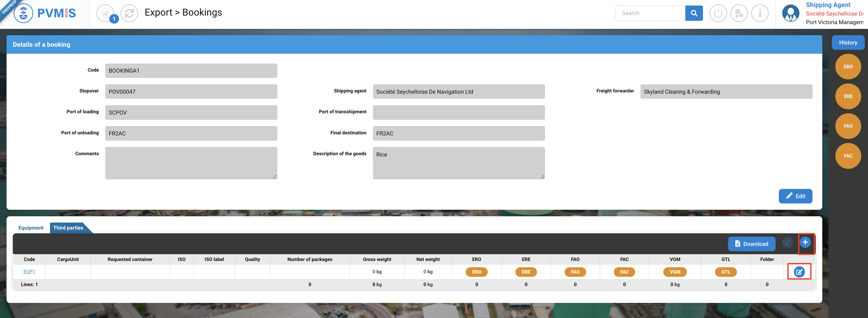Open the settings gears icon
868x318 pixels.
coord(739,14)
